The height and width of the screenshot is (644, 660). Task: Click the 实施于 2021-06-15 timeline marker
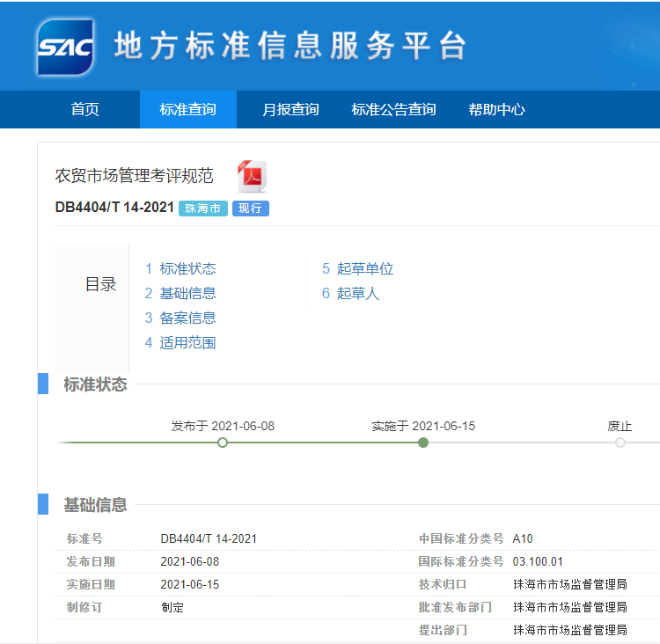423,443
